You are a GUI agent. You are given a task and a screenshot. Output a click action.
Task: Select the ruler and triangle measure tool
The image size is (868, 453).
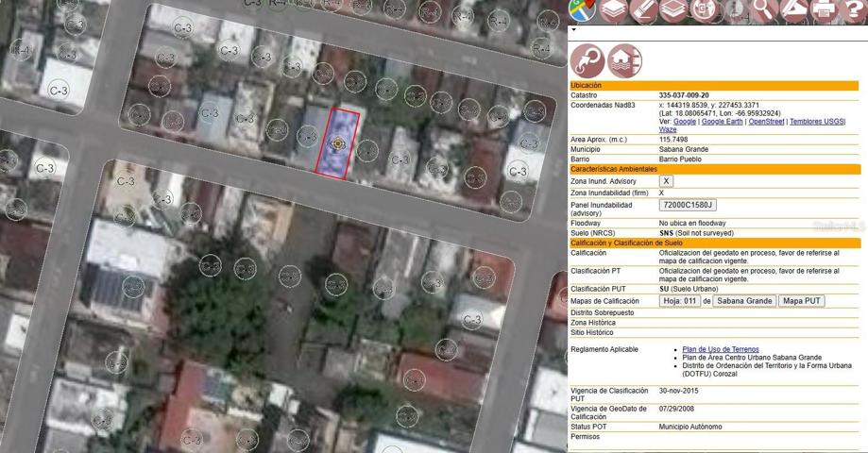794,9
